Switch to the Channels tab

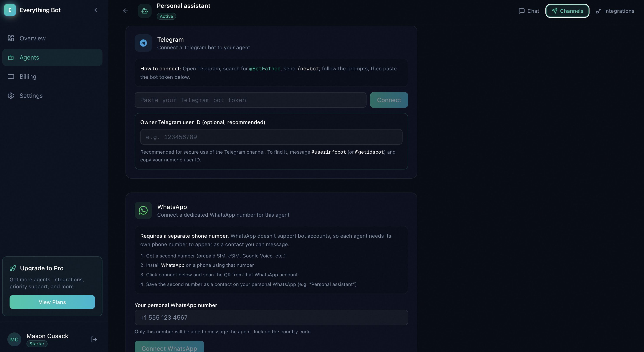[567, 11]
